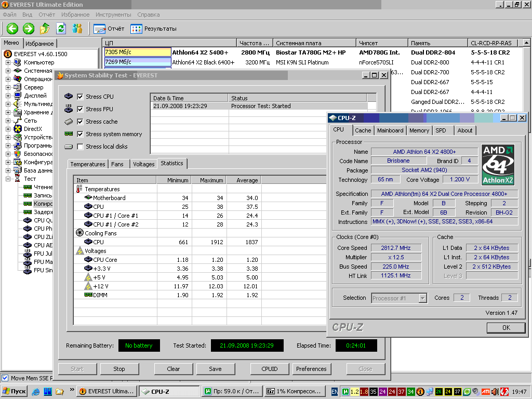Click the Refresh toolbar icon

pos(61,29)
